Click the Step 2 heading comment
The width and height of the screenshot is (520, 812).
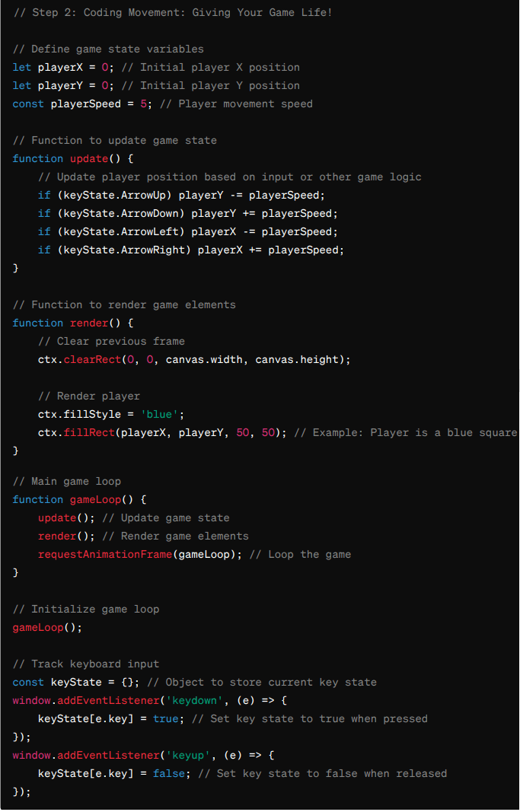(x=173, y=12)
